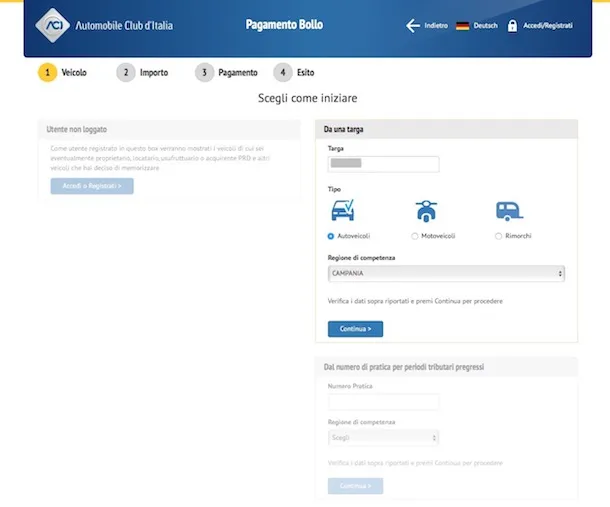Choose the Motoveicoli radio button

coord(415,236)
